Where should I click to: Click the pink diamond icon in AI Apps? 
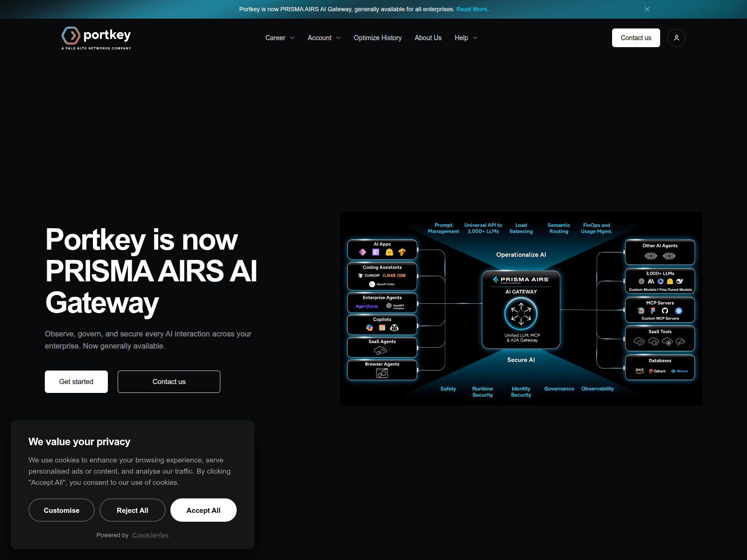coord(362,252)
